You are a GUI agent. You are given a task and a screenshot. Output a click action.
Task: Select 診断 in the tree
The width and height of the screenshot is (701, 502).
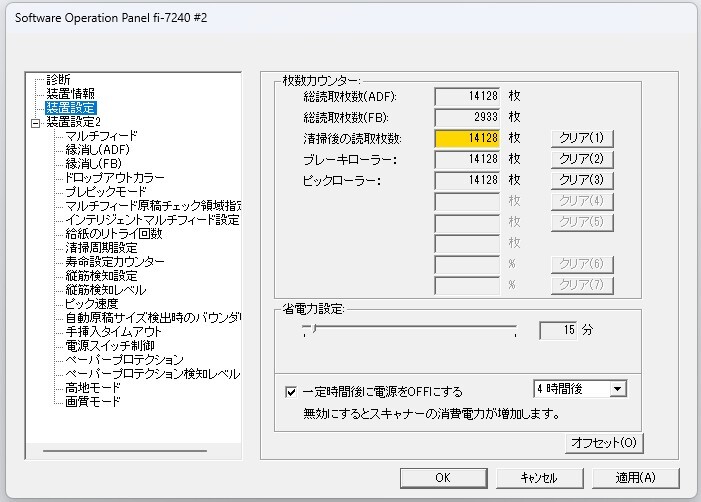(x=58, y=79)
